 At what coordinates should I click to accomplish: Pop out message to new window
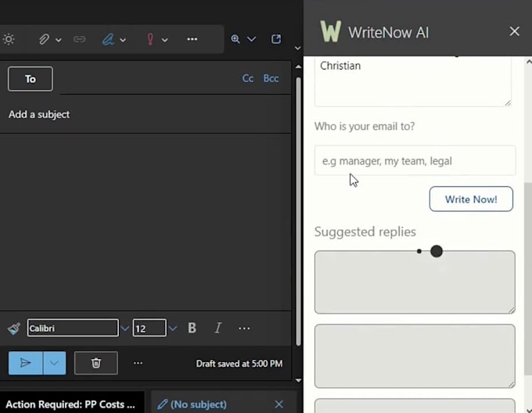click(276, 39)
